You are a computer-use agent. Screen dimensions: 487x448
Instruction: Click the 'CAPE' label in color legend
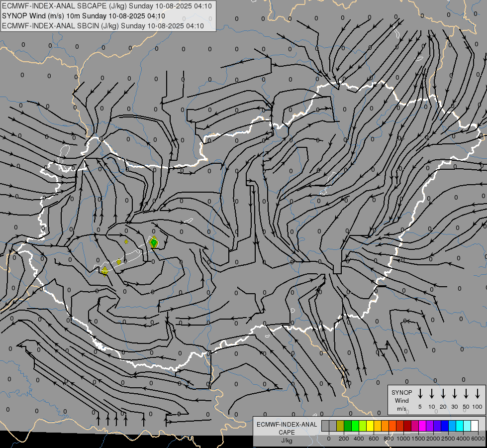pos(287,433)
